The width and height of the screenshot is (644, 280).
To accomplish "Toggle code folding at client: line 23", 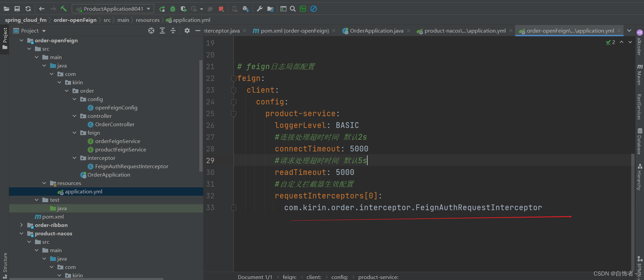I will coord(234,90).
